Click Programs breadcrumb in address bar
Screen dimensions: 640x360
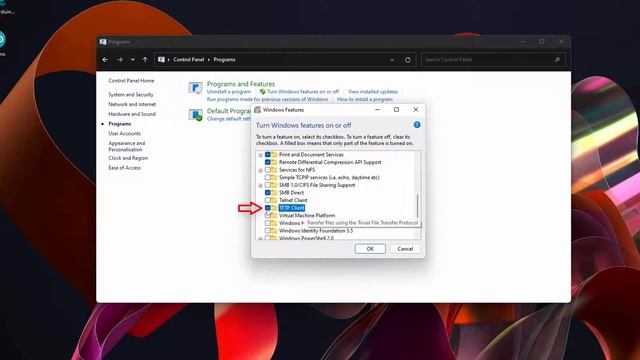(224, 60)
